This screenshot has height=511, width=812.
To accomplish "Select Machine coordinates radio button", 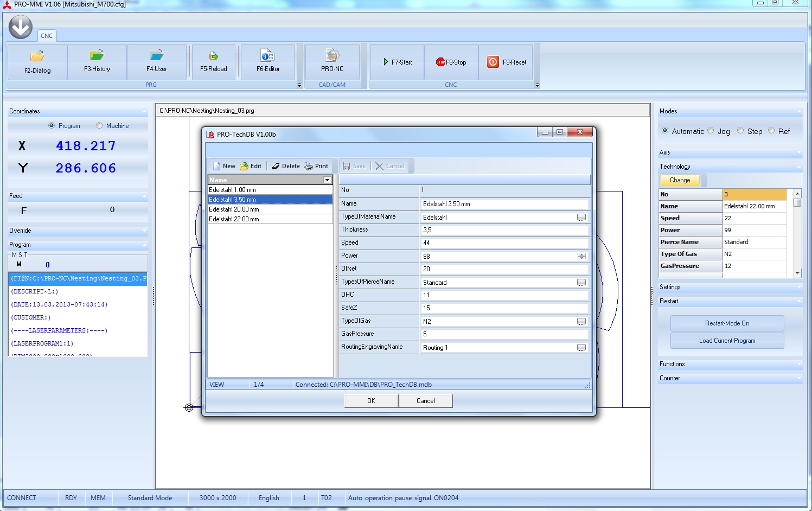I will (99, 126).
